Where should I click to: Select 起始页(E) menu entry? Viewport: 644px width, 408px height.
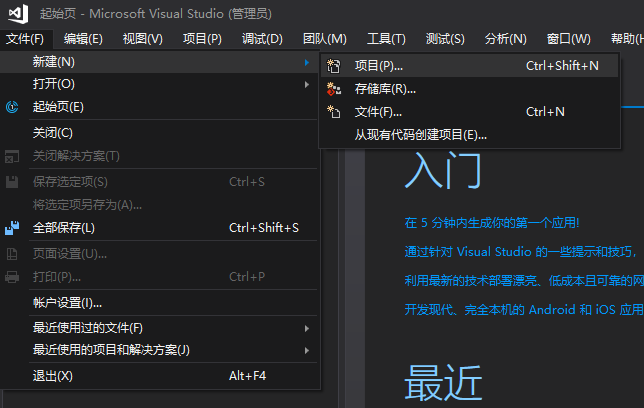point(159,107)
